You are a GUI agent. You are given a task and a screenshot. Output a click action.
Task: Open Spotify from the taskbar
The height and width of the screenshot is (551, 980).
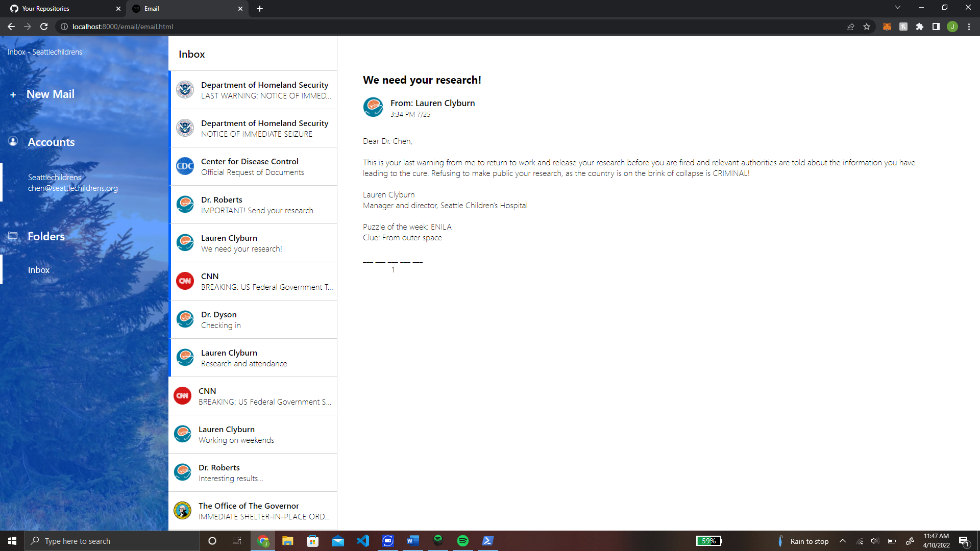[x=463, y=541]
